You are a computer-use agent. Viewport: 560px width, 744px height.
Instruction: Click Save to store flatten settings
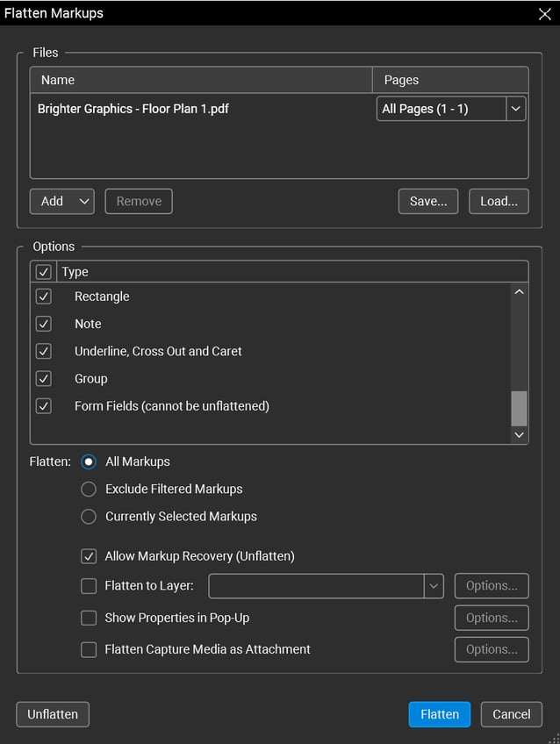(427, 201)
